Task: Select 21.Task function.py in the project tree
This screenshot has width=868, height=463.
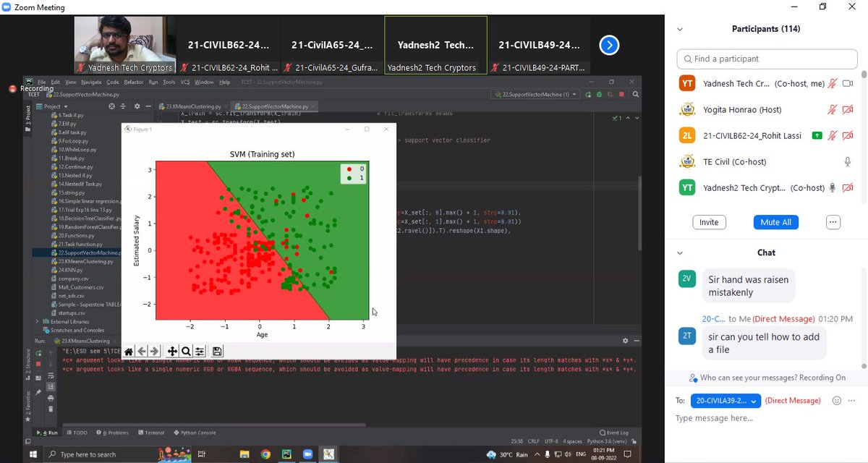Action: pyautogui.click(x=81, y=245)
